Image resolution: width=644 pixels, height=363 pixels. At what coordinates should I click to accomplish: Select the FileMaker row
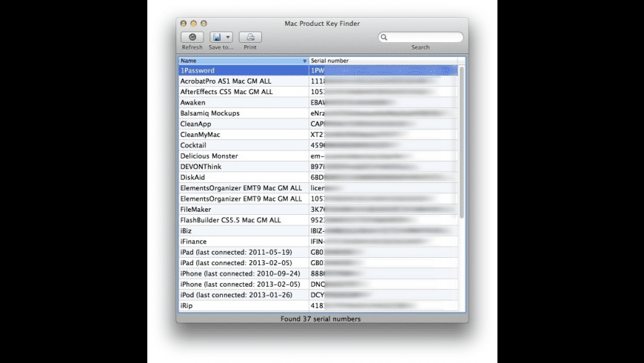[x=318, y=209]
